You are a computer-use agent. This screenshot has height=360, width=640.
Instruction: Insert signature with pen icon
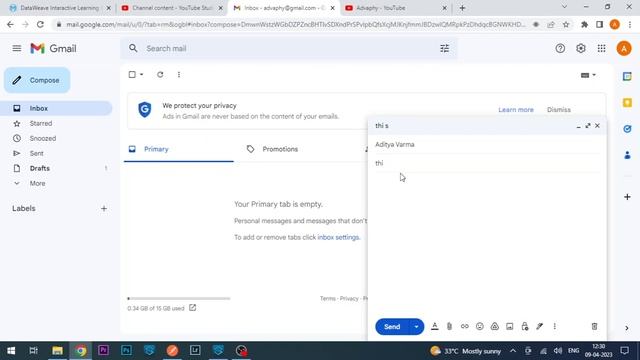coord(540,326)
